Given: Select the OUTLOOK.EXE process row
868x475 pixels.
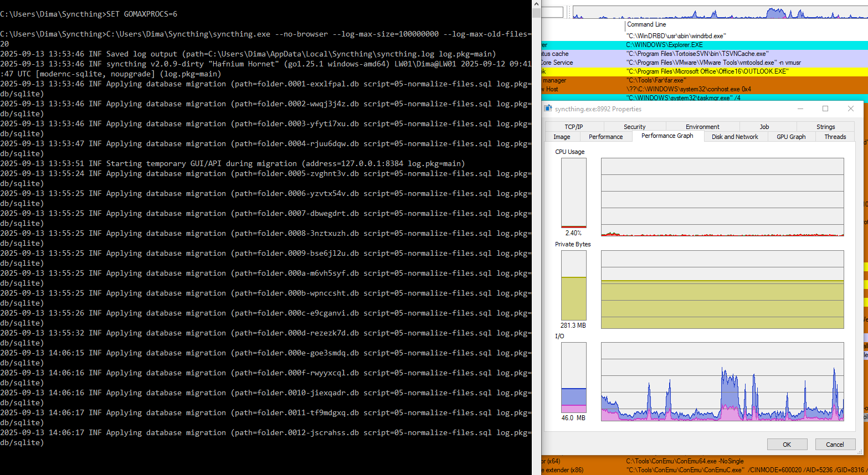Looking at the screenshot, I should 707,71.
